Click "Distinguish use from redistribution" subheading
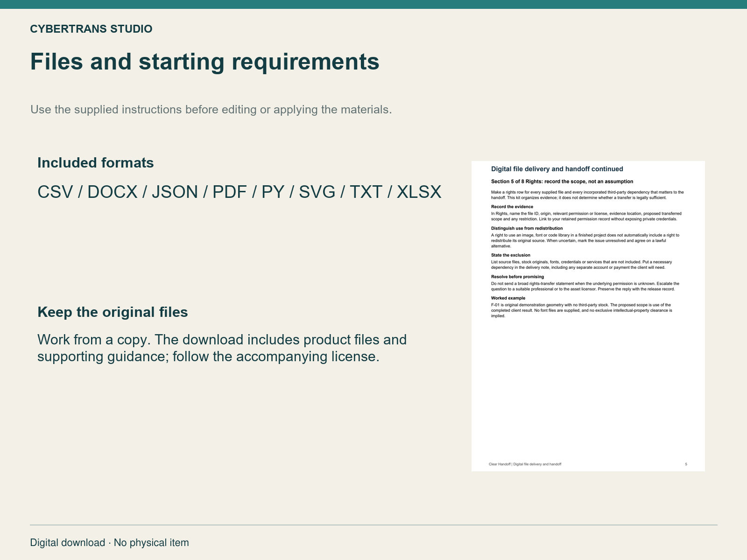Image resolution: width=747 pixels, height=560 pixels. point(527,228)
